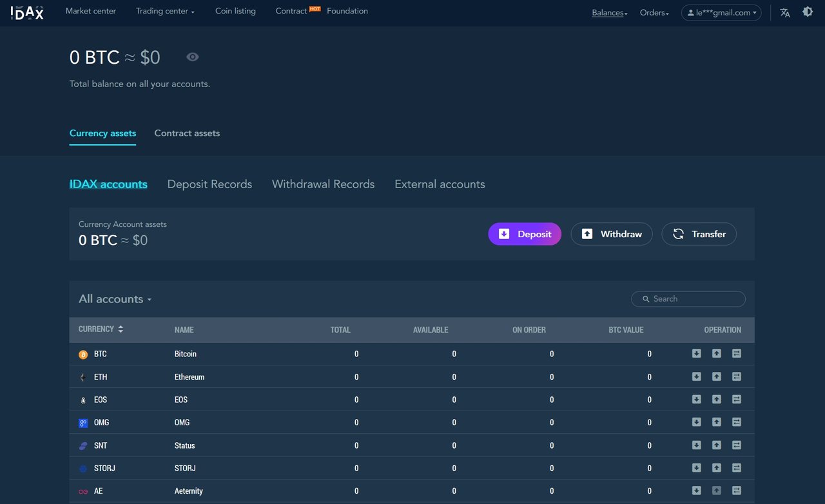Click STORJ row withdraw icon
825x504 pixels.
click(x=717, y=467)
